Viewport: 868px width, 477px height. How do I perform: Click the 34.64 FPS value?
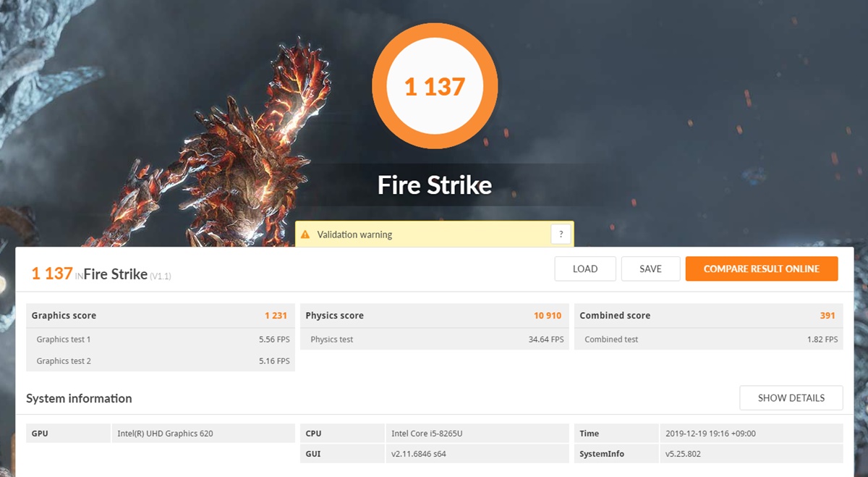[546, 339]
